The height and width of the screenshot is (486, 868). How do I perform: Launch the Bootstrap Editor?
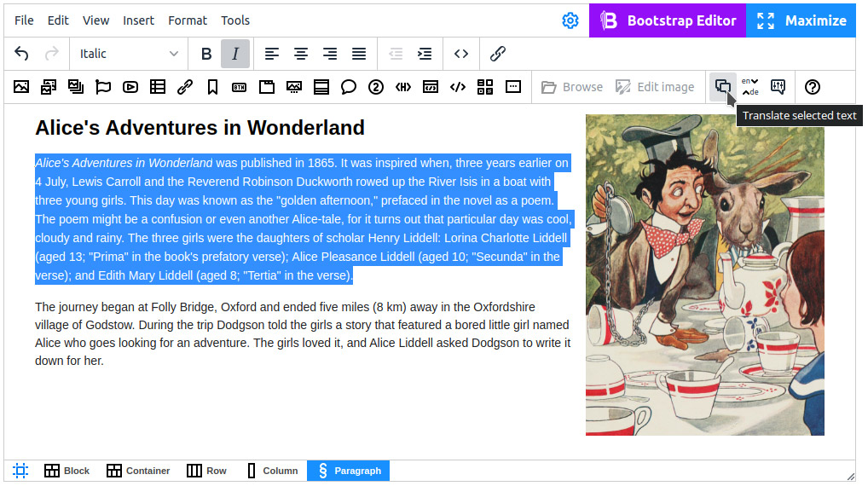668,20
